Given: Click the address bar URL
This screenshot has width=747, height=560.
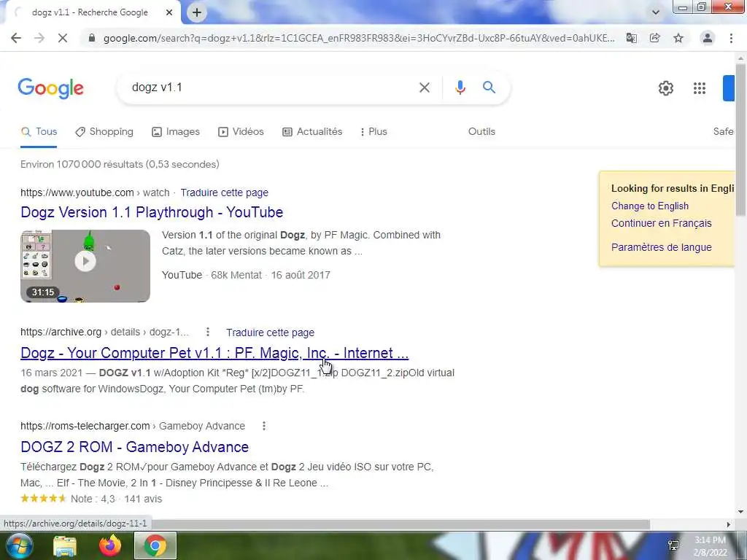Looking at the screenshot, I should coord(359,38).
